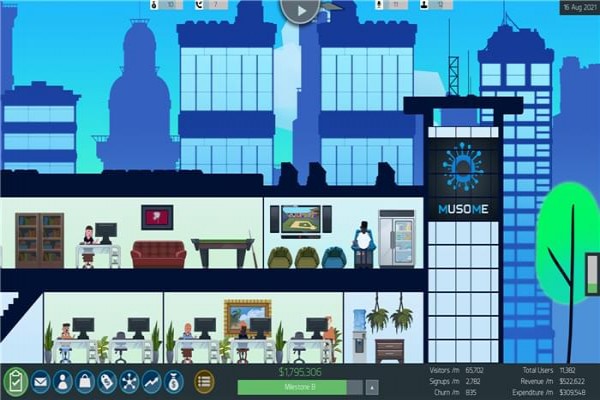Select the blue beanbag chair
This screenshot has width=600, height=400.
pyautogui.click(x=334, y=257)
